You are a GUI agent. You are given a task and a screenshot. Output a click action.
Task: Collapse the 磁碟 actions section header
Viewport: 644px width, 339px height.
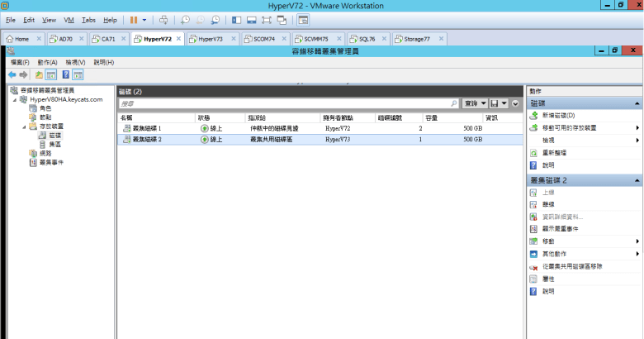637,103
